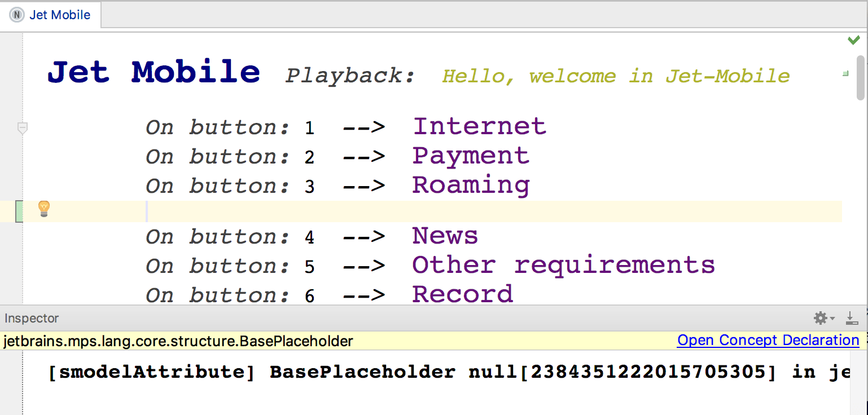Click the node icon in the Jet Mobile tab
The image size is (868, 415).
[17, 15]
